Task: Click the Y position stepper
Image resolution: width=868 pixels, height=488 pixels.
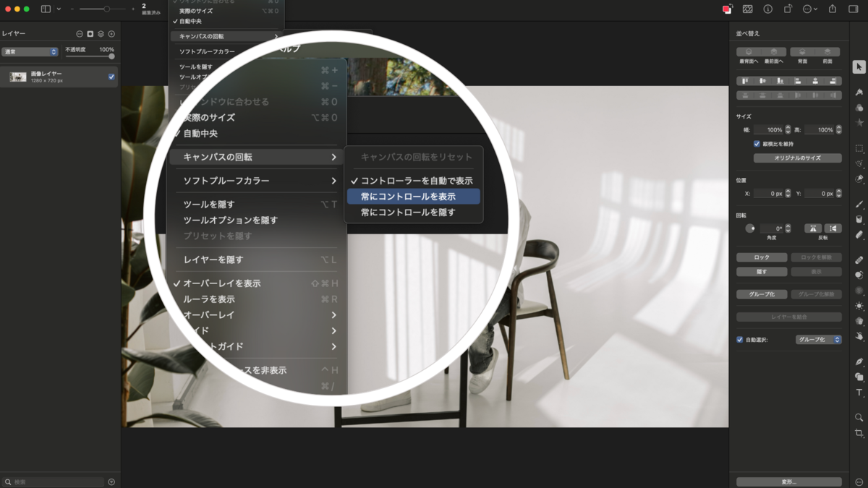Action: tap(839, 194)
